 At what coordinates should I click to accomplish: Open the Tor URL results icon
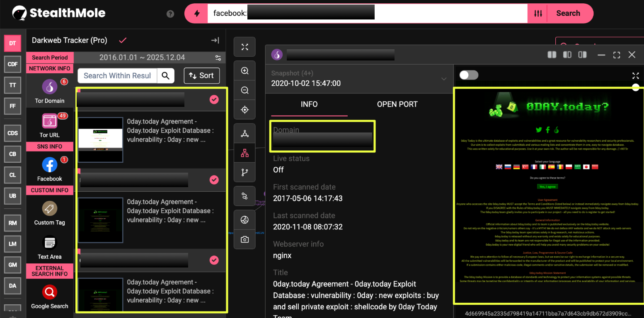(x=49, y=122)
